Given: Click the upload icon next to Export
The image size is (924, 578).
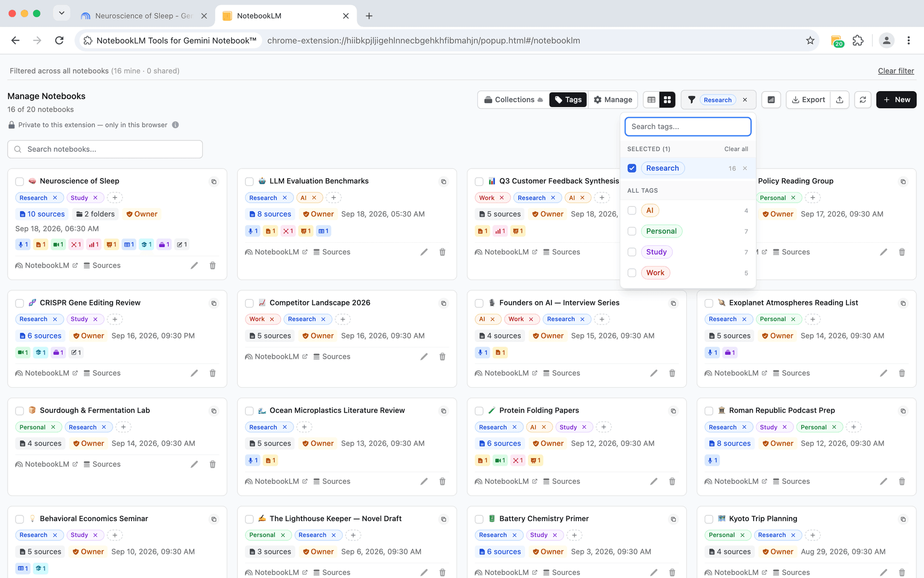Looking at the screenshot, I should [x=840, y=100].
